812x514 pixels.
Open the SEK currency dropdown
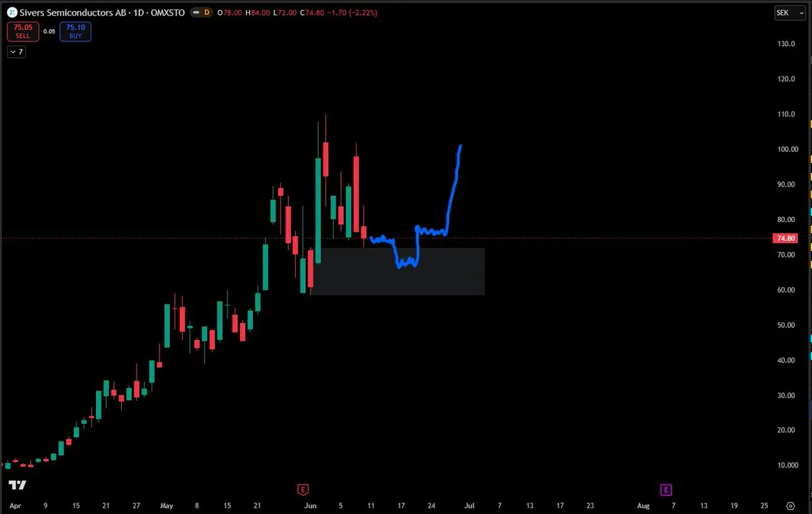point(790,13)
